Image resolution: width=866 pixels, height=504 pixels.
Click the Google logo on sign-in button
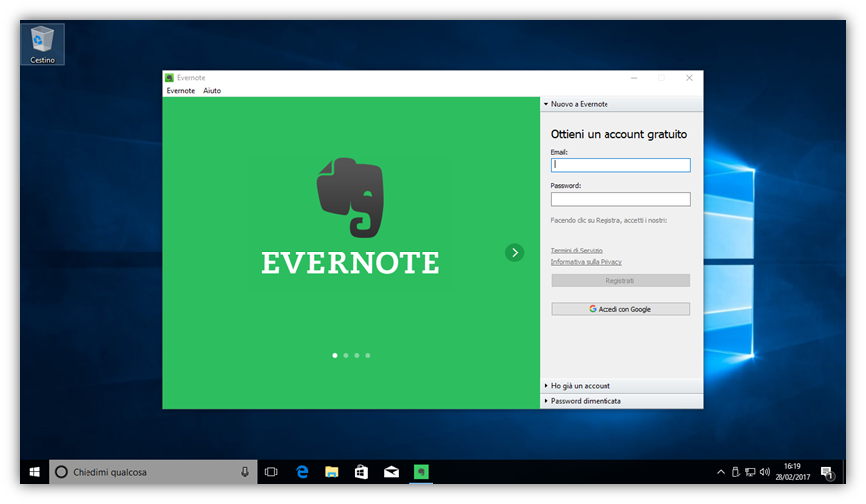(x=592, y=309)
